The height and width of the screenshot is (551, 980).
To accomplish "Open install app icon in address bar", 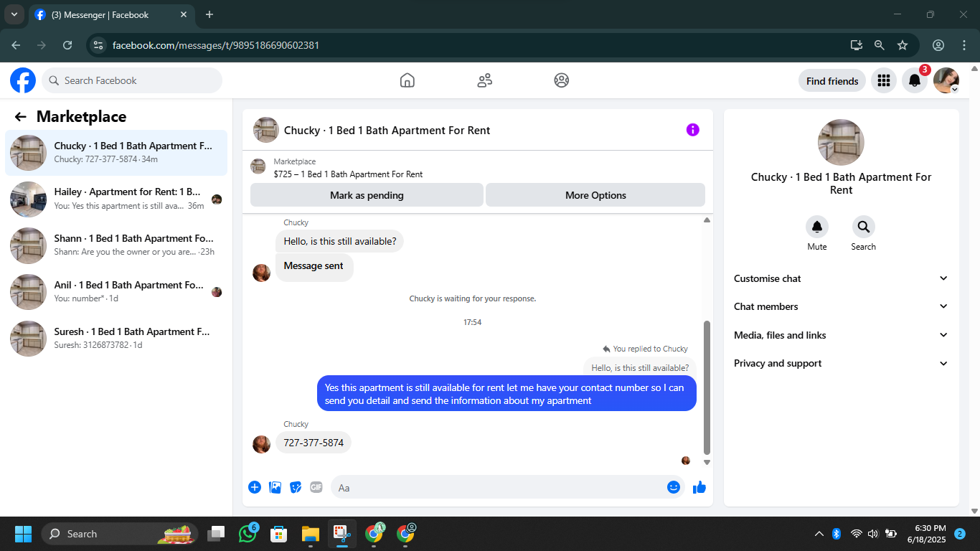I will pyautogui.click(x=857, y=45).
